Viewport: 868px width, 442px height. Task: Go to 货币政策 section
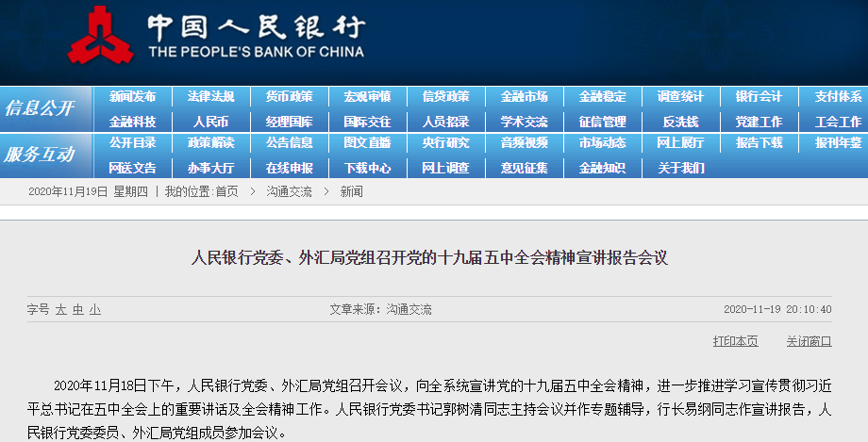(289, 96)
